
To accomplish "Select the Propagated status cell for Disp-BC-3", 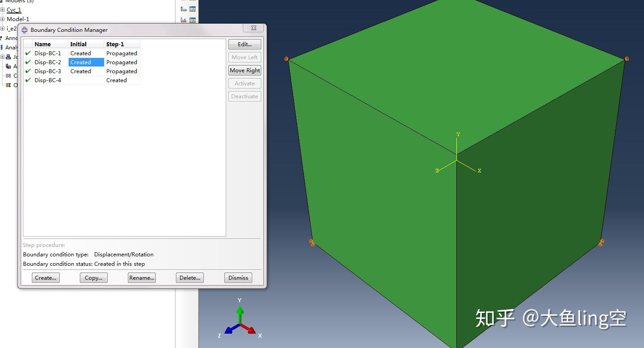I will coord(122,71).
